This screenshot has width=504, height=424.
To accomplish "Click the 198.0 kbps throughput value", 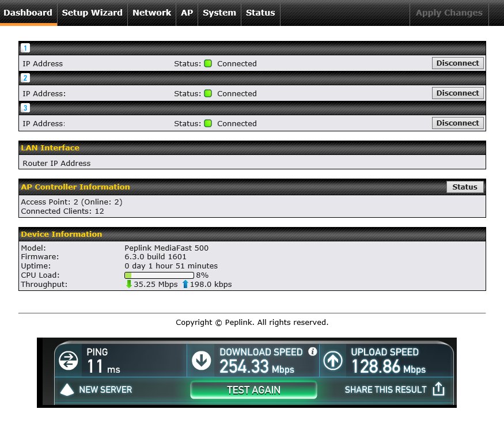I will (x=211, y=284).
